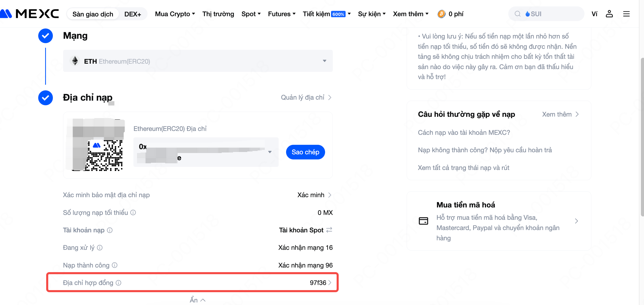Click the Ethereum(ERC20) Địa chỉ label
The image size is (644, 305).
coord(170,129)
